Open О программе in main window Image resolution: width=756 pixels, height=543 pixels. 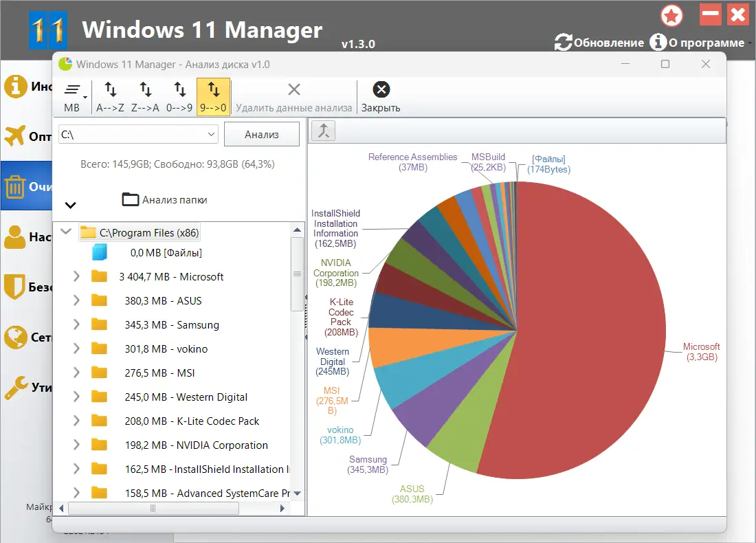[x=697, y=43]
